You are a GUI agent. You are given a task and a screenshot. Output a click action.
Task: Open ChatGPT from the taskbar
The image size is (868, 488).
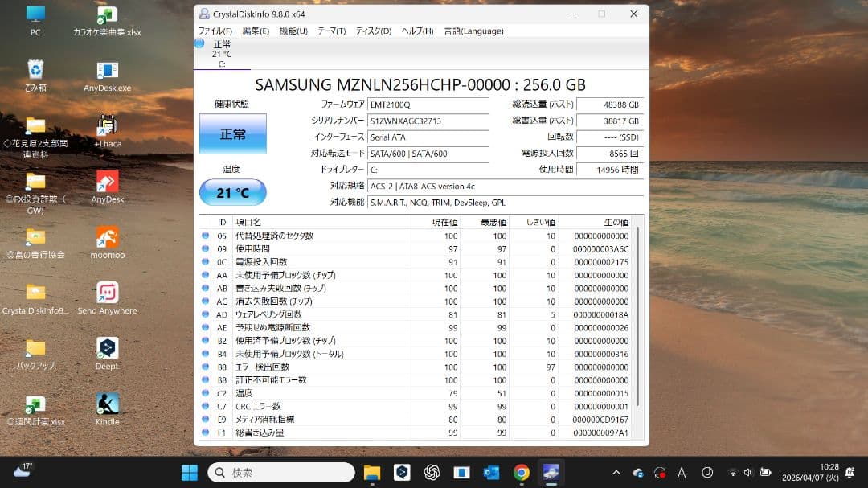click(432, 473)
